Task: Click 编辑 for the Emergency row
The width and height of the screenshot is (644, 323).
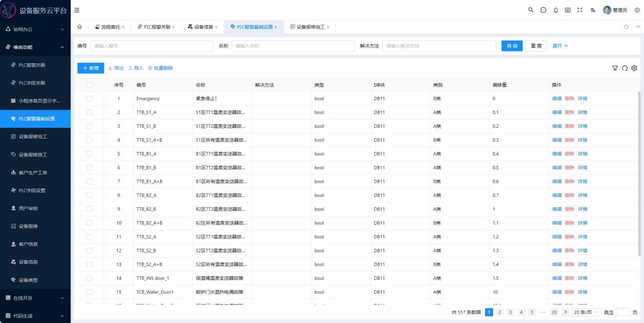Action: click(x=557, y=98)
